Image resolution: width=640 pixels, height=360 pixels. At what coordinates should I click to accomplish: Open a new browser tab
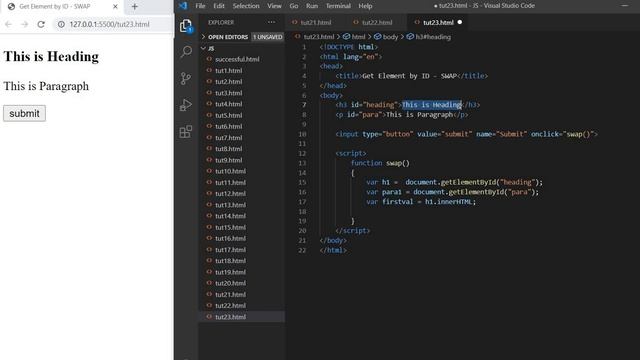point(135,7)
